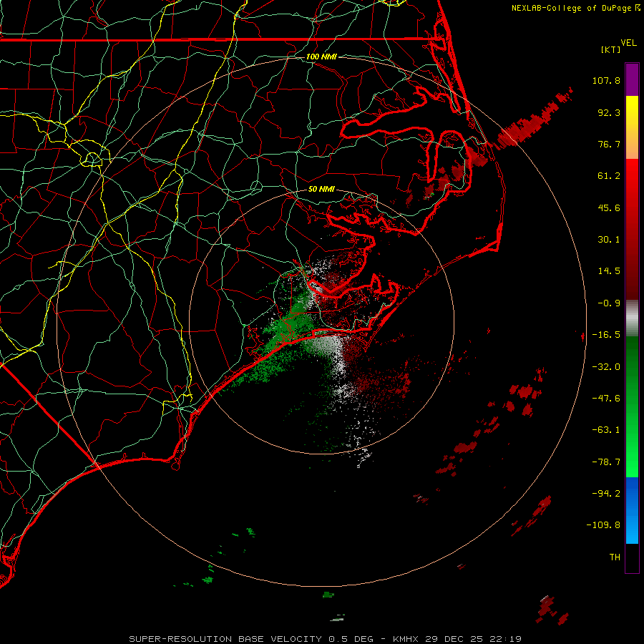Viewport: 644px width, 644px height.
Task: Select the -16.5 scale value
Action: 606,335
